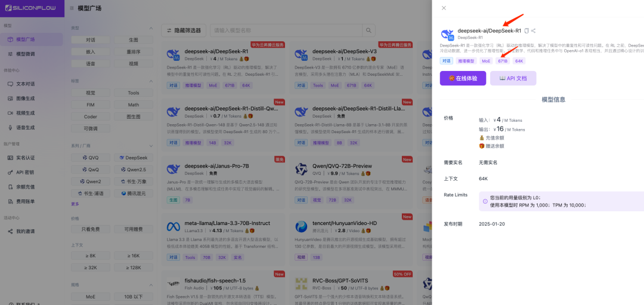Open the deepseek-ai/Janus-Pro-7B card title
The image size is (644, 305).
coord(217,166)
